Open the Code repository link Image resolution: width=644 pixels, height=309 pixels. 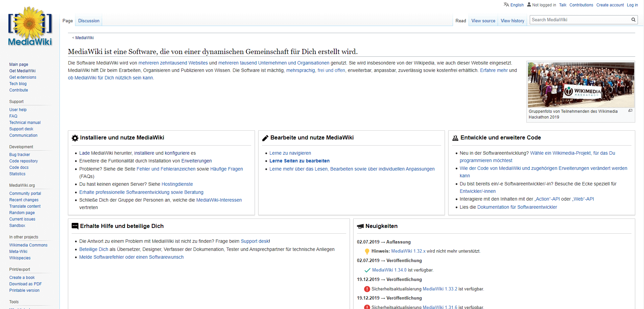point(24,161)
